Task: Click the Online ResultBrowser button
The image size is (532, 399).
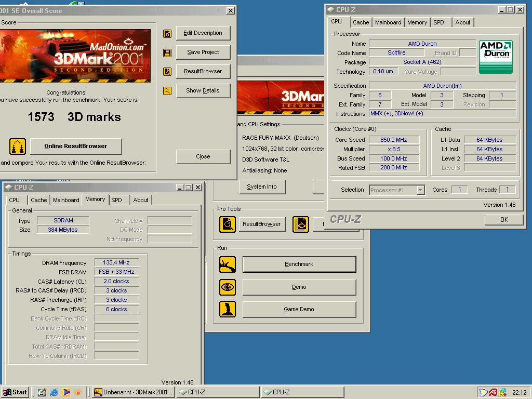Action: coord(76,146)
